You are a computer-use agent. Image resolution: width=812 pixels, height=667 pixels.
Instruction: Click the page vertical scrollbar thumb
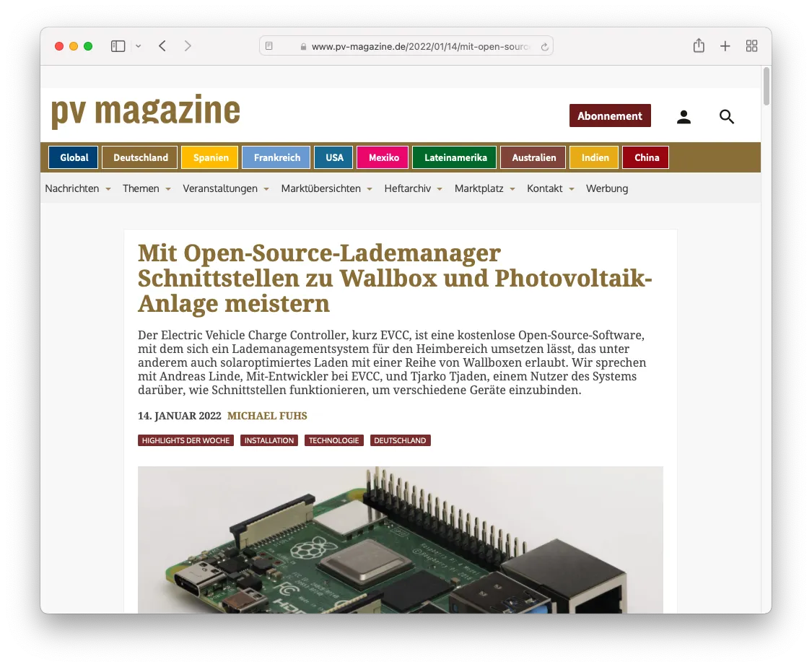tap(767, 86)
